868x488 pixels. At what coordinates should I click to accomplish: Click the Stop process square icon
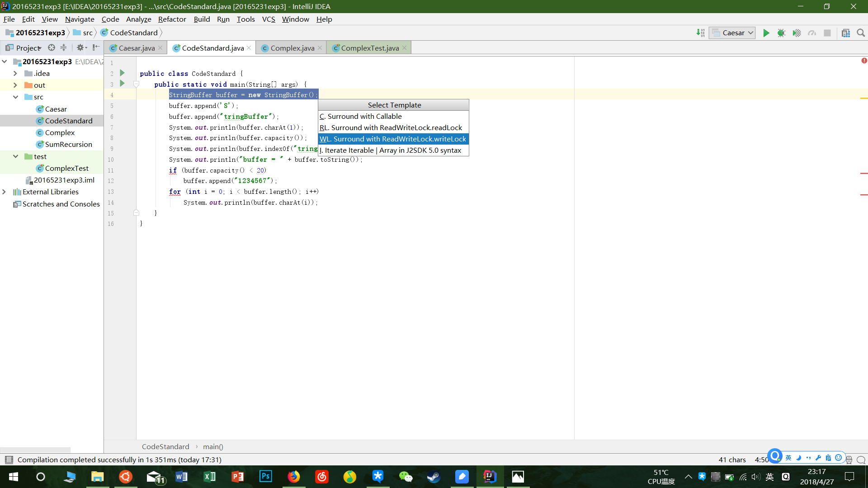pos(827,33)
